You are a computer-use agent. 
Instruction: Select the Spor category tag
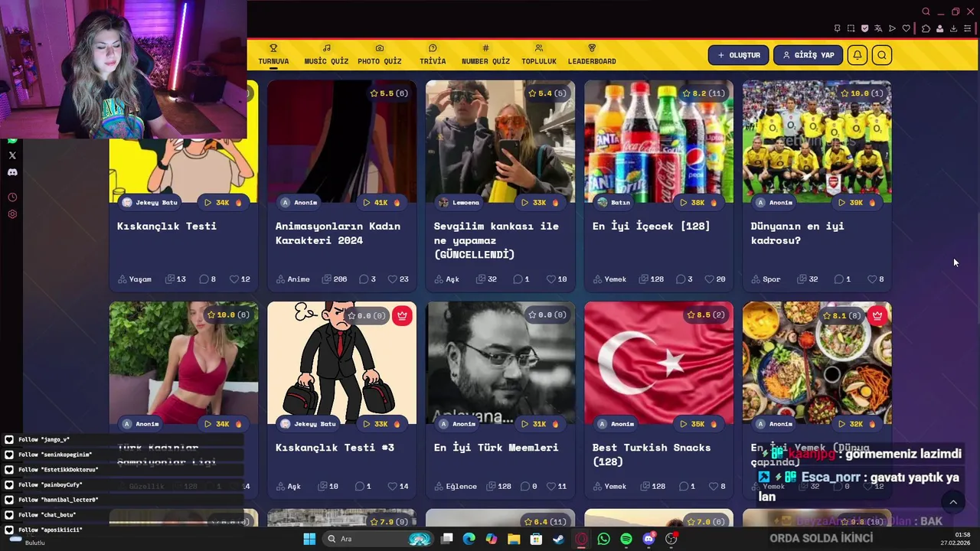click(x=766, y=279)
